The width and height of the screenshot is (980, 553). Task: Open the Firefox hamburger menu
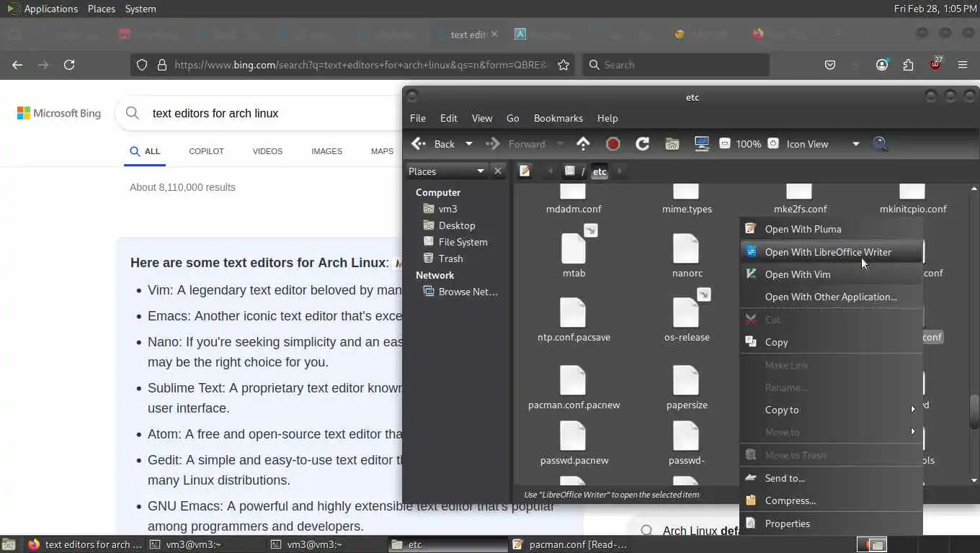[x=962, y=65]
